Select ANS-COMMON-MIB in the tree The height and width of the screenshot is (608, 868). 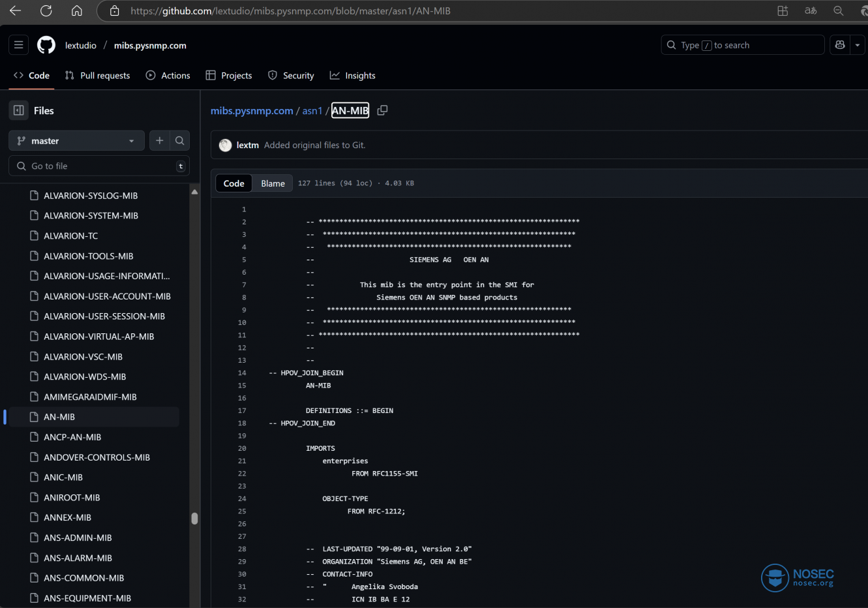(x=83, y=578)
